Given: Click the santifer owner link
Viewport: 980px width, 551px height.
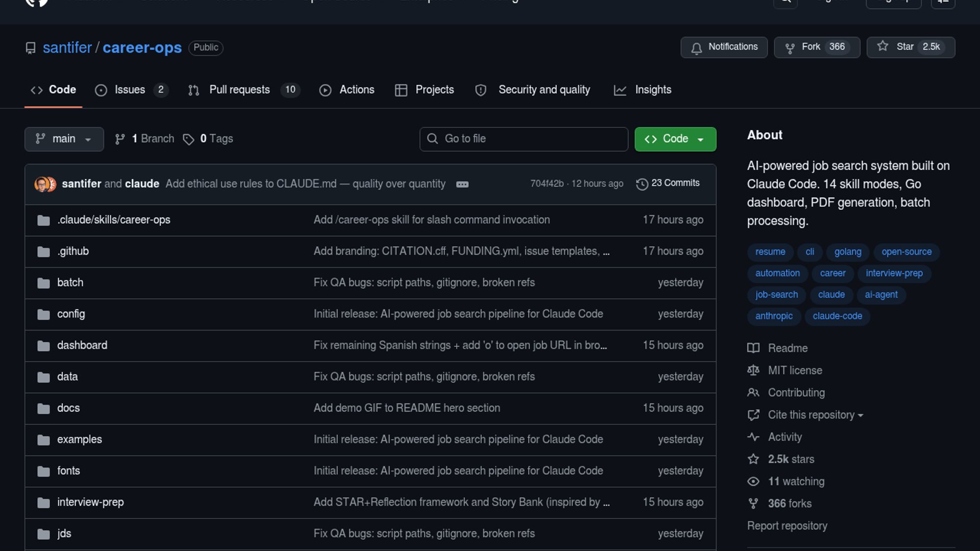Looking at the screenshot, I should coord(67,47).
